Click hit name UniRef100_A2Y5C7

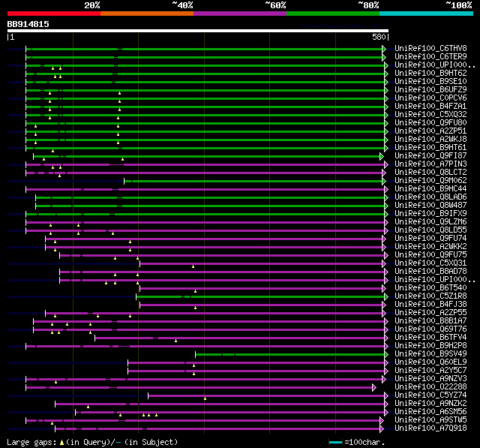(x=430, y=371)
